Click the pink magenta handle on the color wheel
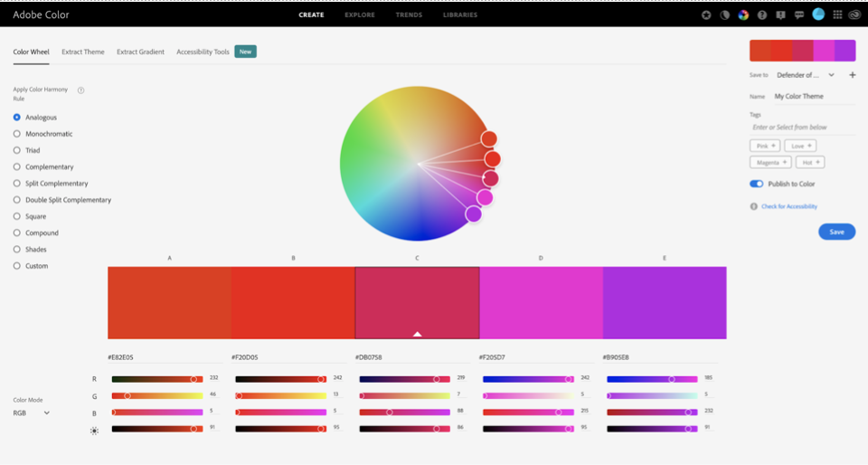Viewport: 868px width, 465px height. point(485,197)
